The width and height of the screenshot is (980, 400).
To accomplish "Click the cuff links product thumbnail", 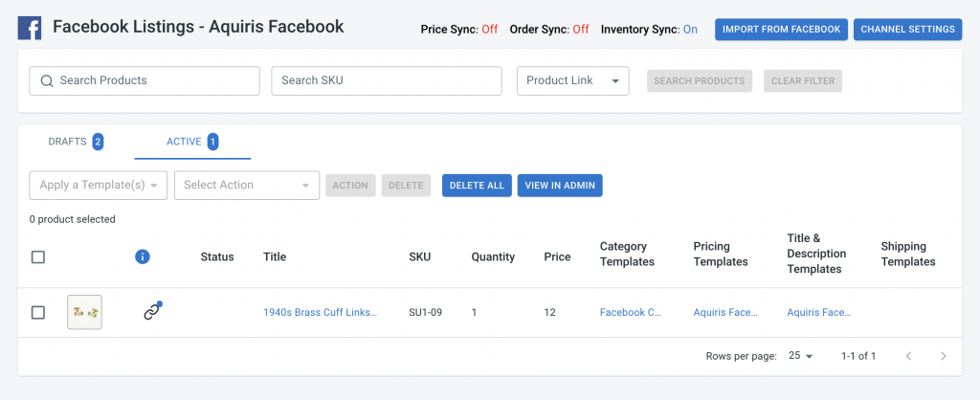I will point(84,313).
